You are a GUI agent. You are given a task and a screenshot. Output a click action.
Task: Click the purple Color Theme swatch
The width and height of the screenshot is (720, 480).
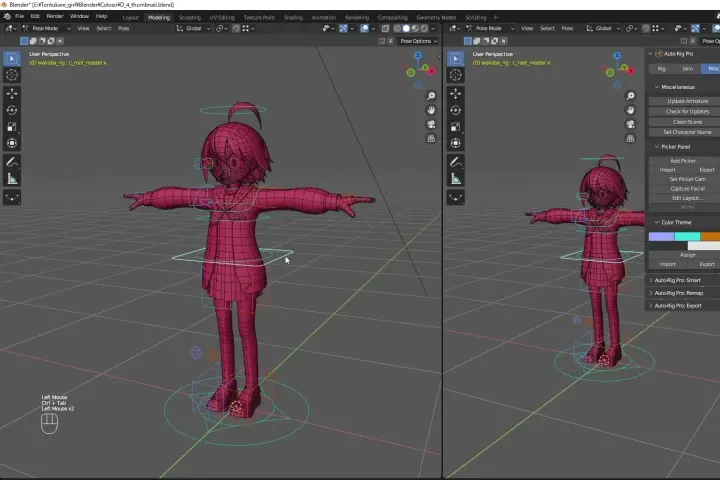coord(661,237)
